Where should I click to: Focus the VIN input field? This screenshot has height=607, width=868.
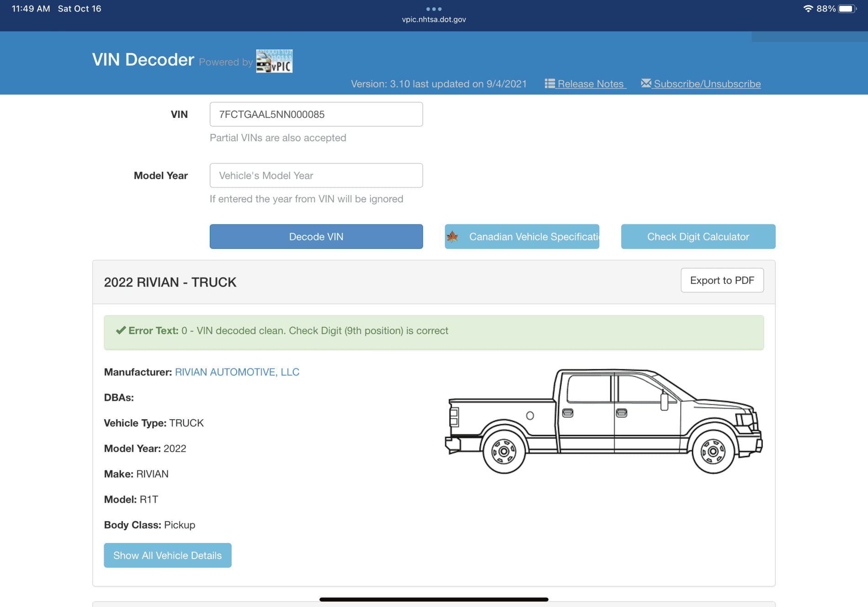coord(316,114)
